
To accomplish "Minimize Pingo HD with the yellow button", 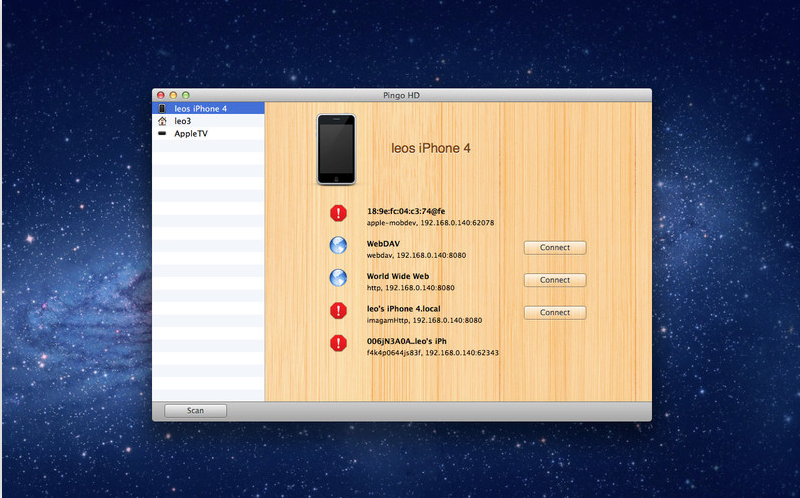I will point(173,95).
